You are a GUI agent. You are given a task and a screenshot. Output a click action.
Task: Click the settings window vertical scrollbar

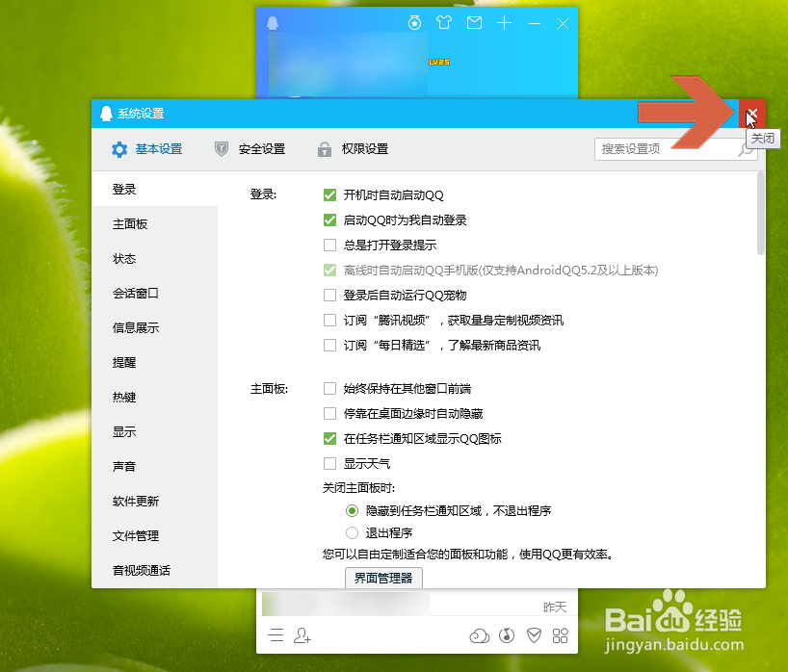761,214
